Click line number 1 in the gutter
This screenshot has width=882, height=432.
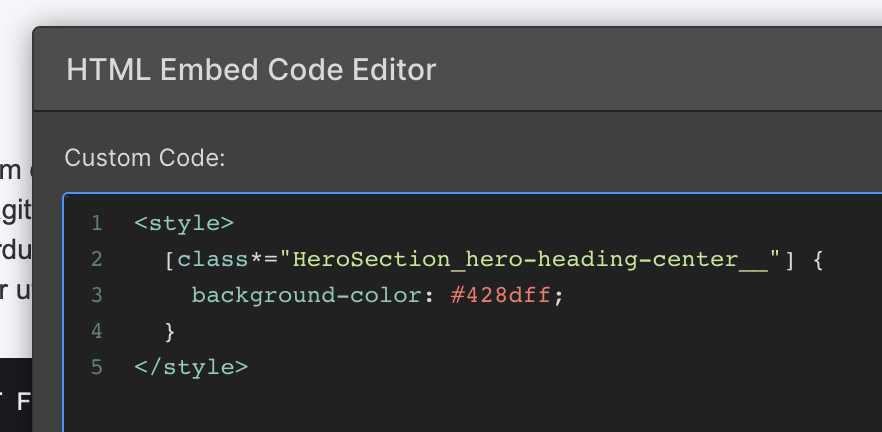pos(97,223)
